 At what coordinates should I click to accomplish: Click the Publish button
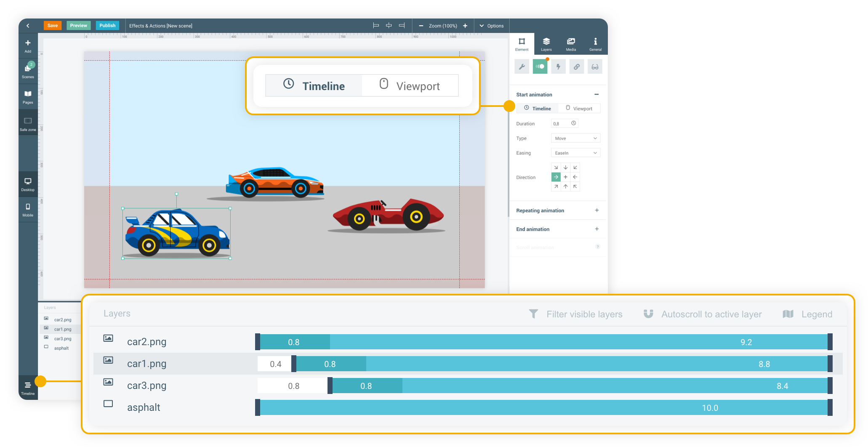pyautogui.click(x=107, y=26)
